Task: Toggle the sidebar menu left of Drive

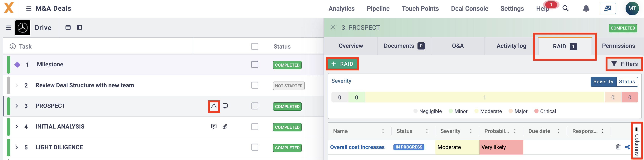Action: (x=8, y=28)
